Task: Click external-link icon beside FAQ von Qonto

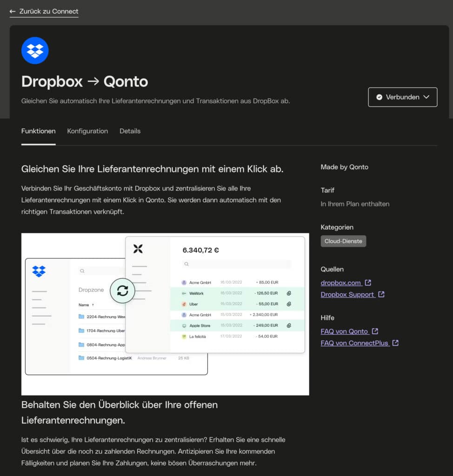Action: 375,331
